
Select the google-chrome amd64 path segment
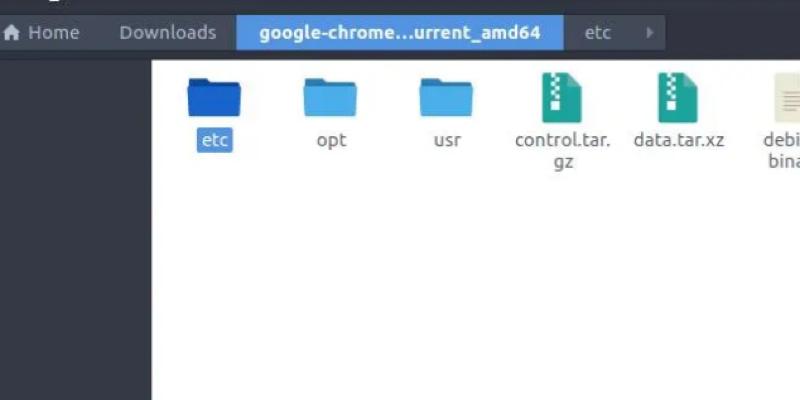click(399, 33)
